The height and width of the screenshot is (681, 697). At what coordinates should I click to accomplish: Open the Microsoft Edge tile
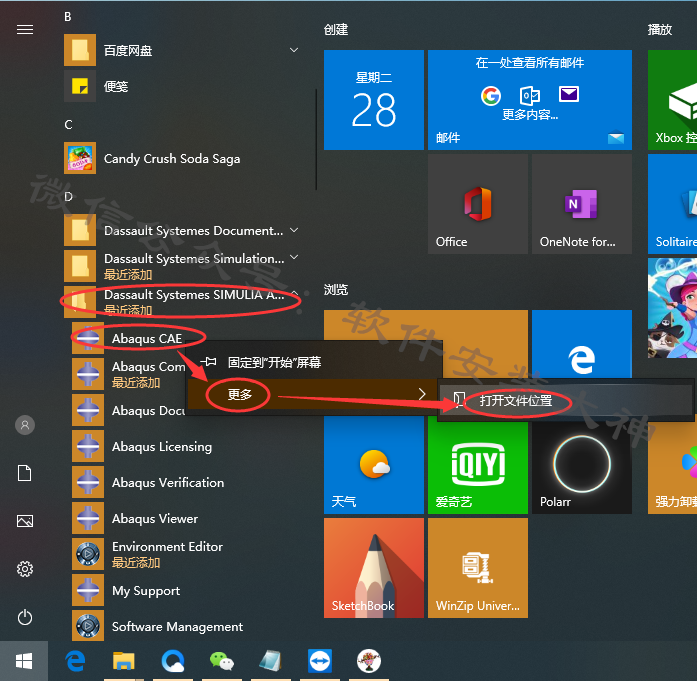[x=581, y=343]
